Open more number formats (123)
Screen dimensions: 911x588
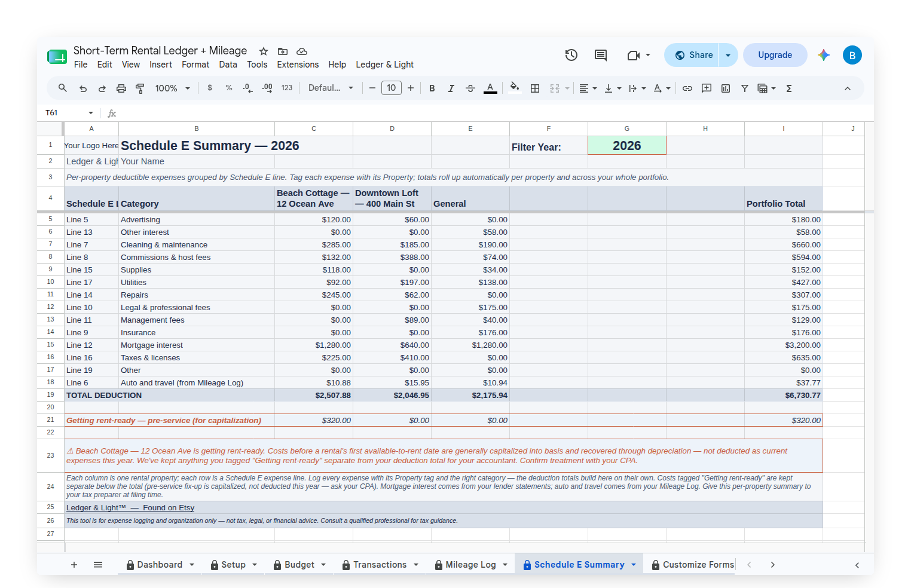click(287, 88)
